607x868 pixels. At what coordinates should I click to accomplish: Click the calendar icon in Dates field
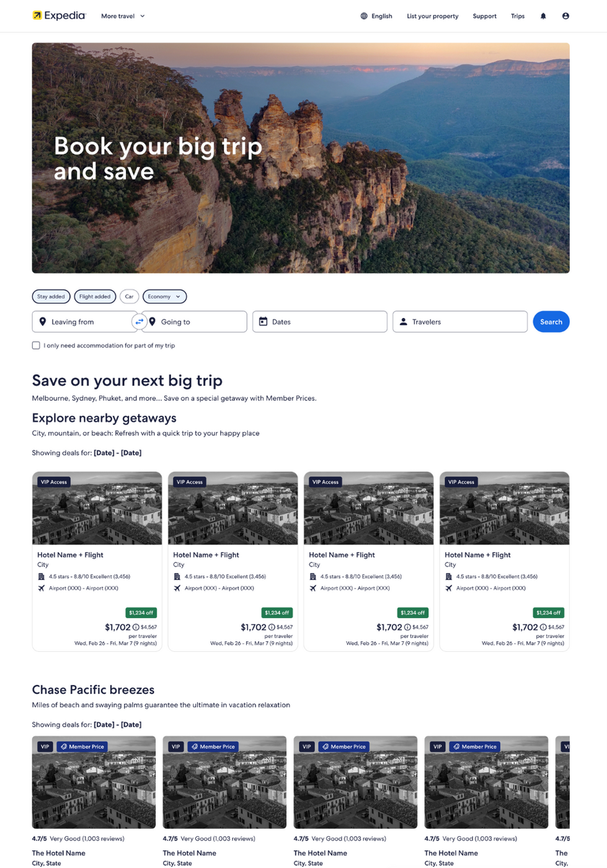[x=263, y=322]
